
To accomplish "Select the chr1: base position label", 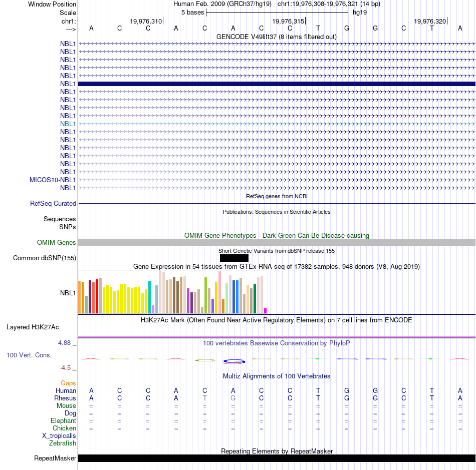I will point(69,21).
